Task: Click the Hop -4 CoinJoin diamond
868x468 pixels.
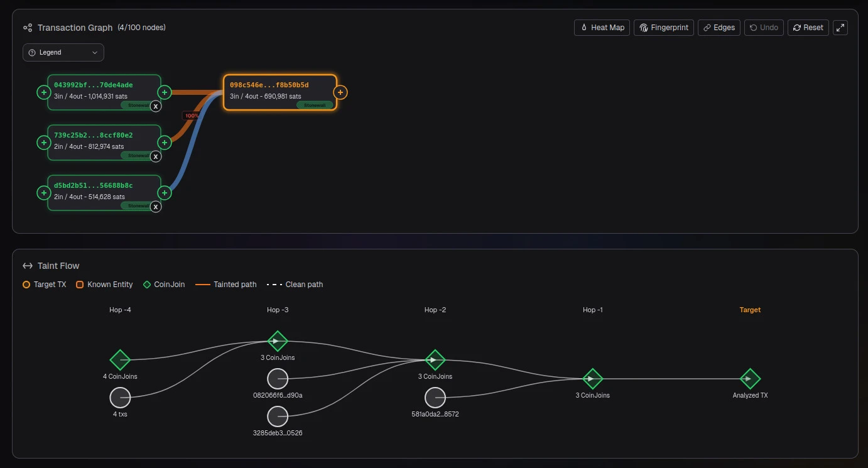Action: (120, 360)
